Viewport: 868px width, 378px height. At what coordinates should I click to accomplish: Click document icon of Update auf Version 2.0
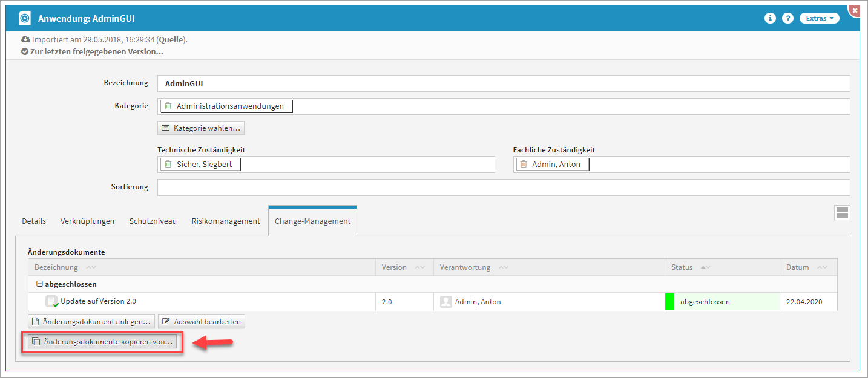tap(52, 301)
